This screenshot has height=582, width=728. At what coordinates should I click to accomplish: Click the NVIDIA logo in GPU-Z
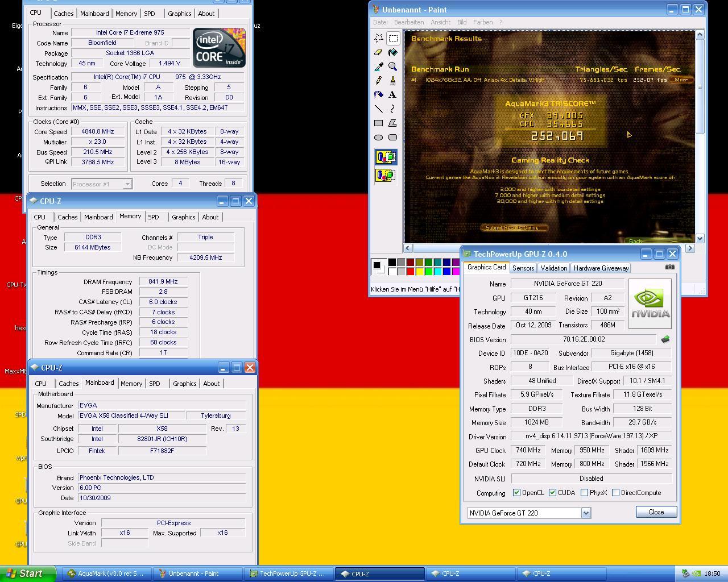(650, 304)
